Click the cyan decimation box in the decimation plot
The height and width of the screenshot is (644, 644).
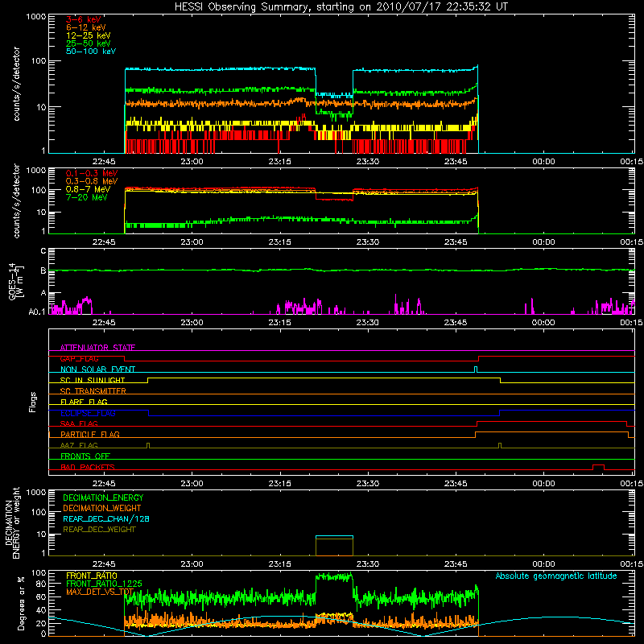pyautogui.click(x=334, y=546)
